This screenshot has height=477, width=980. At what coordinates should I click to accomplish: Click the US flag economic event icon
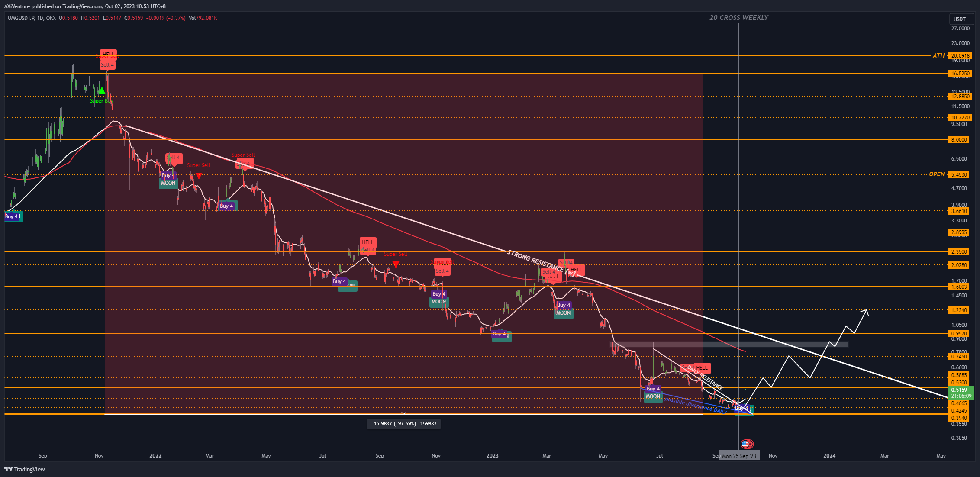coord(745,444)
